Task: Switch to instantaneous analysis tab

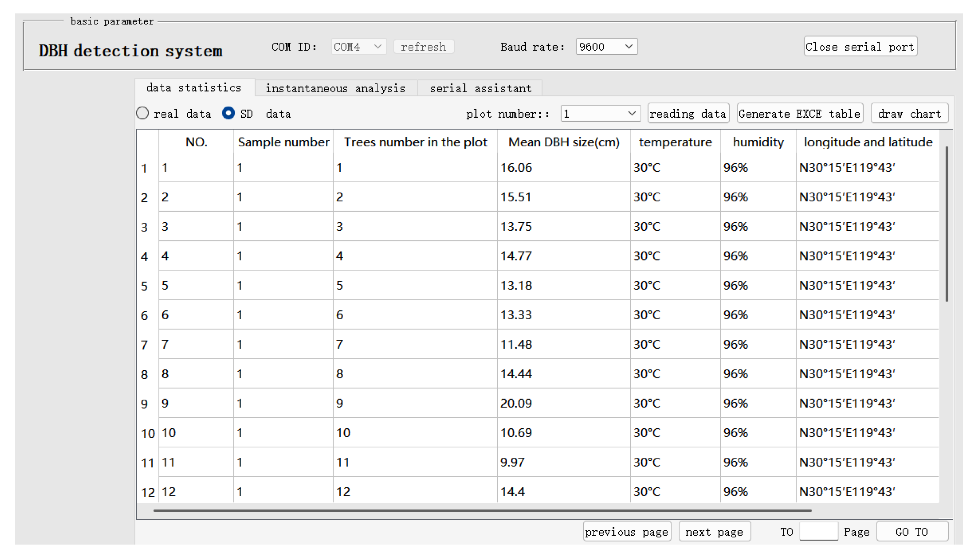Action: click(x=335, y=89)
